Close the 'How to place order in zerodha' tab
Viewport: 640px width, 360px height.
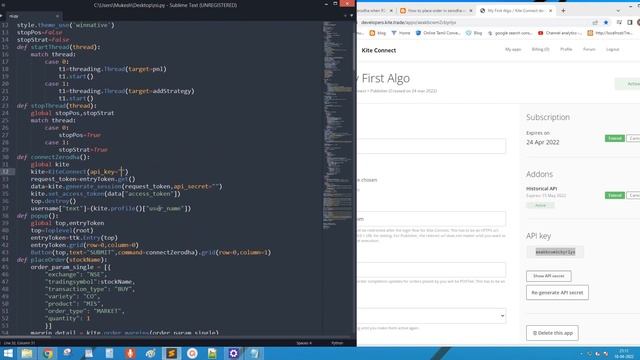(471, 11)
